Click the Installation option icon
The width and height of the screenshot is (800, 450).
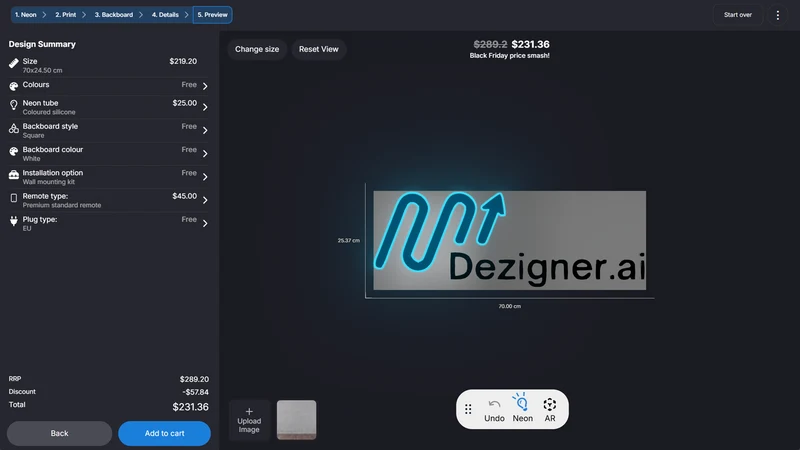click(x=14, y=175)
